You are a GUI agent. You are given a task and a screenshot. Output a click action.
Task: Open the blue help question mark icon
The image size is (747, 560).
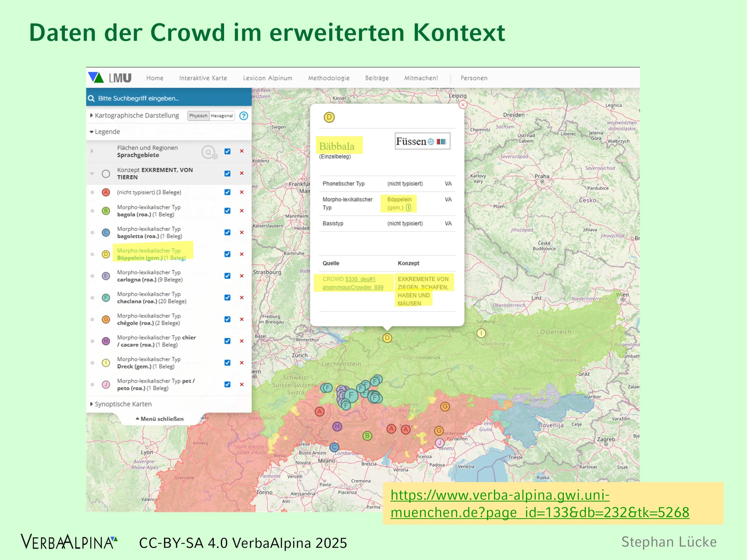pyautogui.click(x=243, y=116)
